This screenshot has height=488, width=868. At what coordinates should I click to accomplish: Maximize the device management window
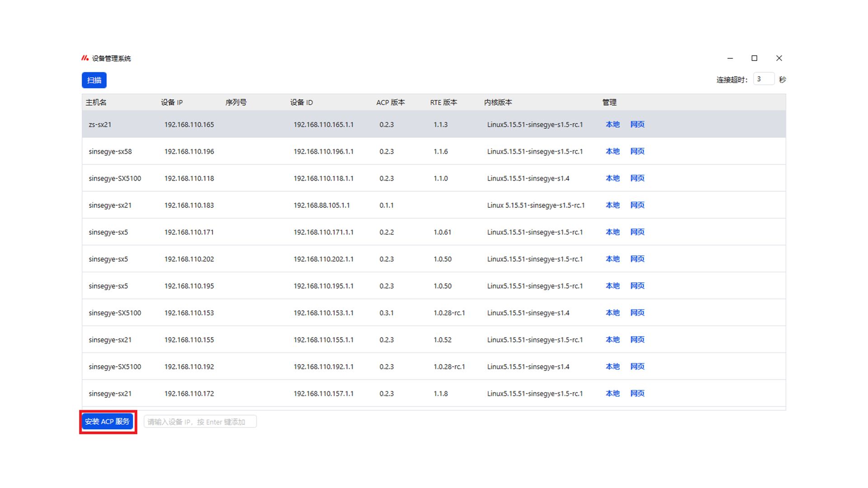[754, 58]
